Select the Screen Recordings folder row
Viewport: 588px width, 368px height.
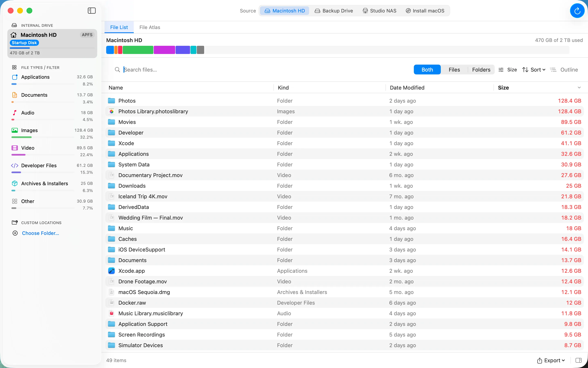(x=345, y=335)
